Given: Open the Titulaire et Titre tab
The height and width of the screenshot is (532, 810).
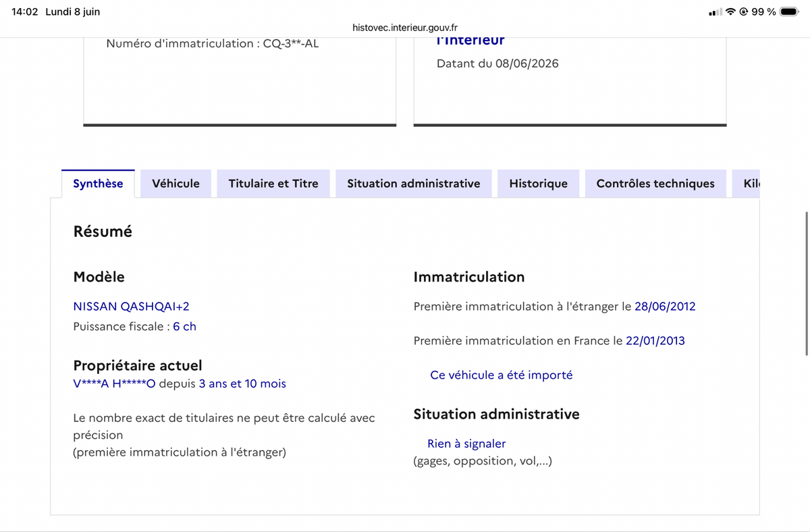Looking at the screenshot, I should click(273, 184).
